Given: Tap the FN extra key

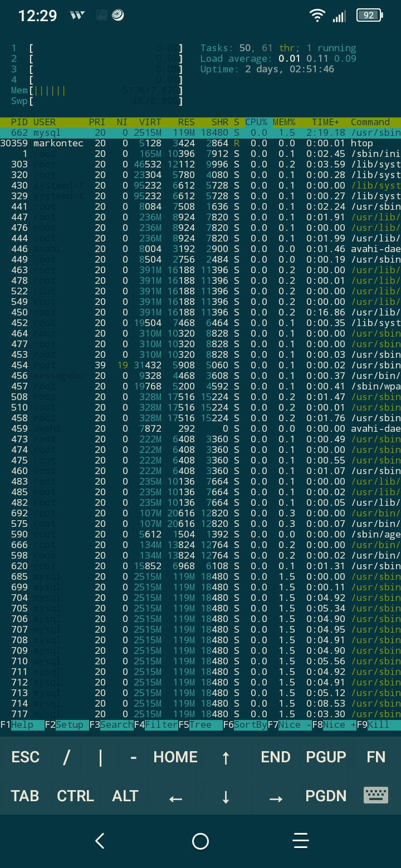Looking at the screenshot, I should coord(376,757).
